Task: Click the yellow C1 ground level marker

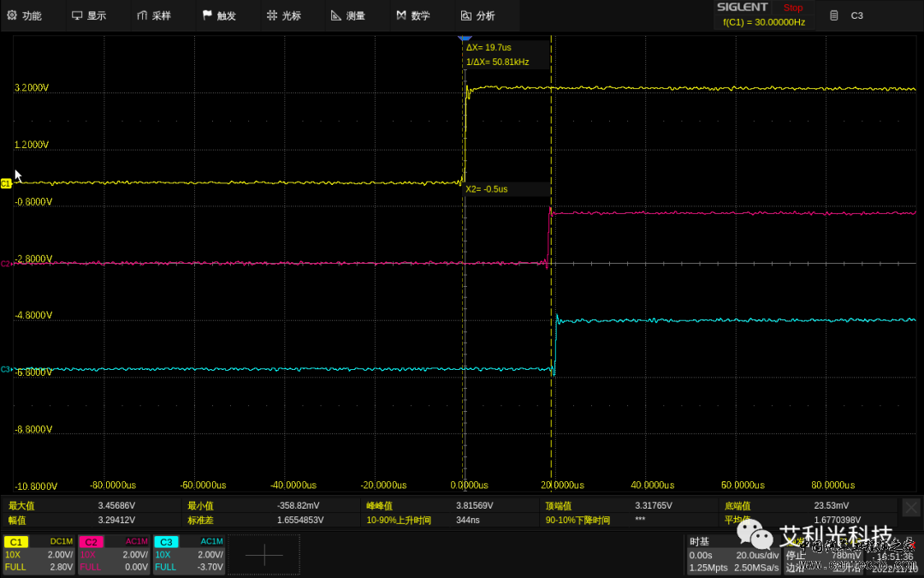Action: pos(7,183)
